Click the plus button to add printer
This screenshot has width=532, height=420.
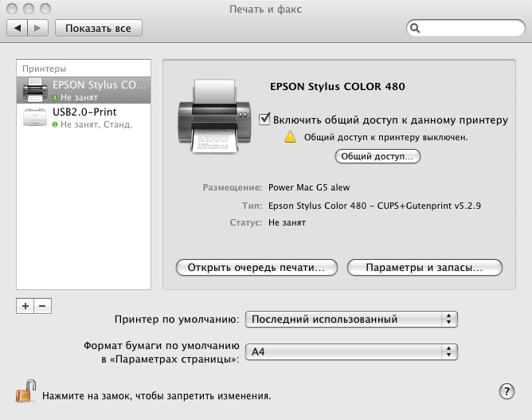tap(25, 306)
